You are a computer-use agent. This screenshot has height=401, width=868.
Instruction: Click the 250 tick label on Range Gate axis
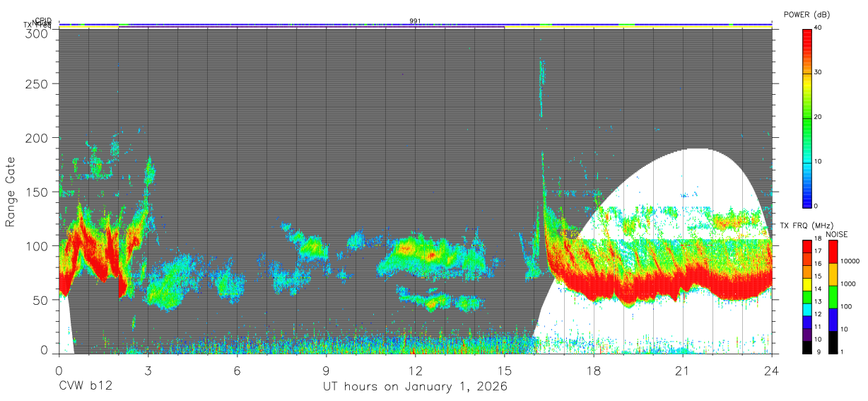click(x=37, y=84)
